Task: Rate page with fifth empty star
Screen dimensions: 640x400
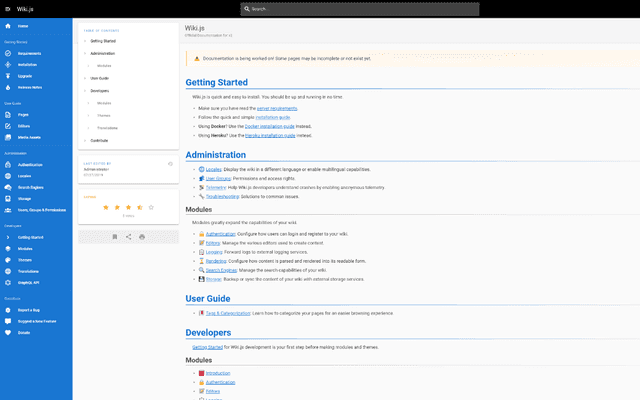Action: [x=151, y=207]
